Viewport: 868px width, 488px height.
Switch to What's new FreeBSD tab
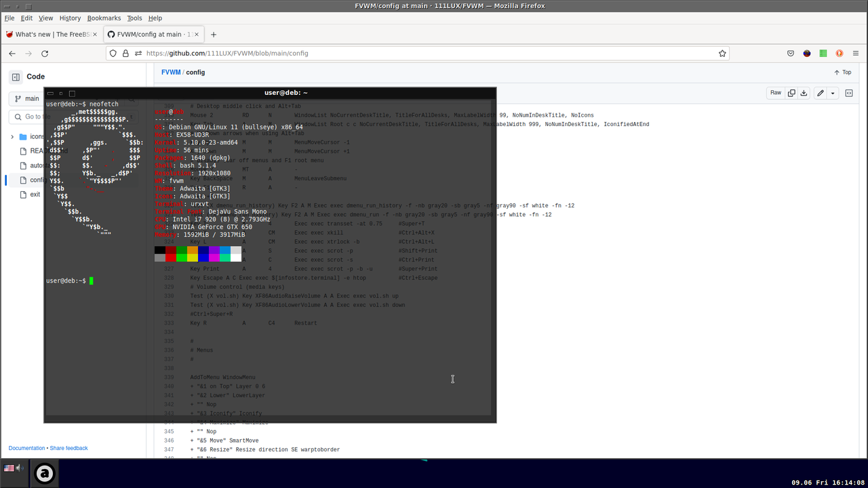tap(52, 35)
